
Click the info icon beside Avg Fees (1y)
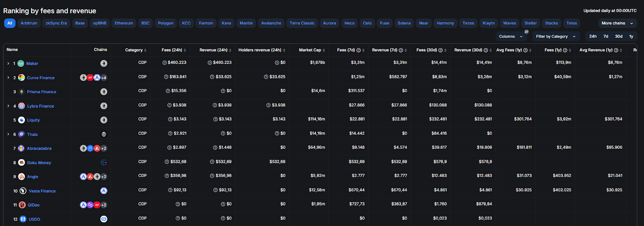coord(526,50)
